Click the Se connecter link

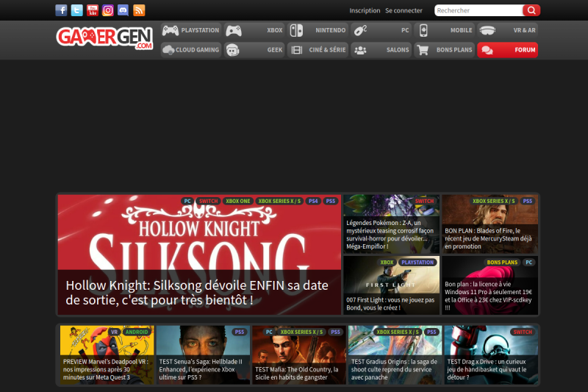[404, 10]
